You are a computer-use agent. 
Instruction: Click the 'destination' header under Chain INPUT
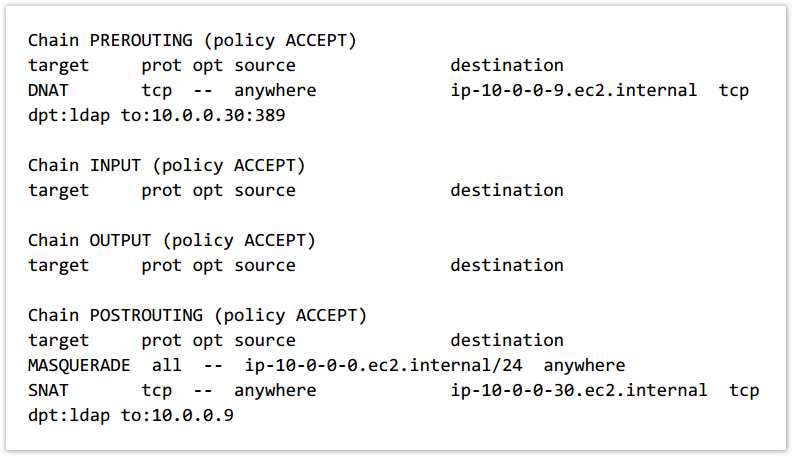(506, 190)
